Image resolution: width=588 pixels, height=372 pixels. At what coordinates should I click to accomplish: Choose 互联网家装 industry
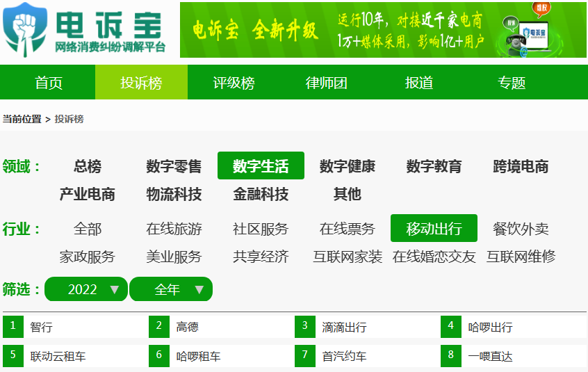pos(348,257)
